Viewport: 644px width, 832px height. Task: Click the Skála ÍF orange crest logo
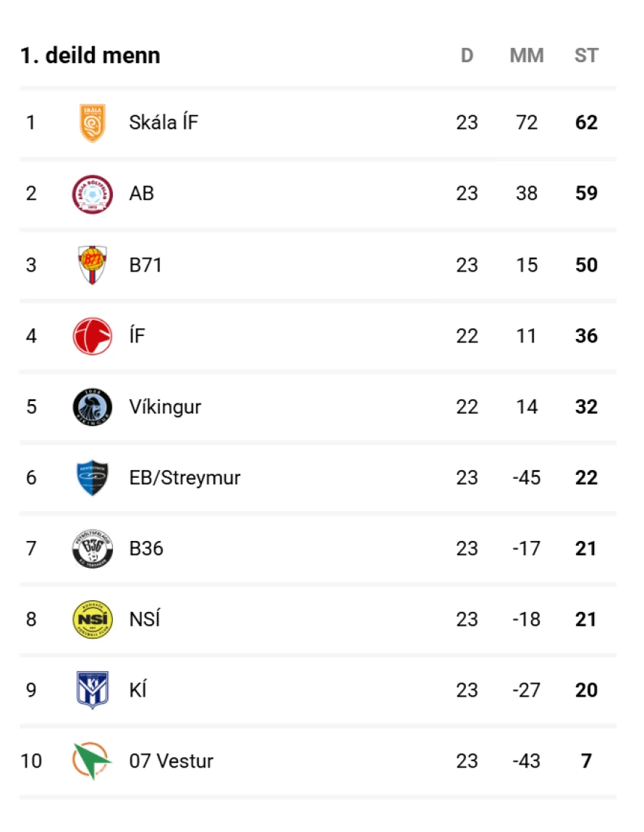92,123
